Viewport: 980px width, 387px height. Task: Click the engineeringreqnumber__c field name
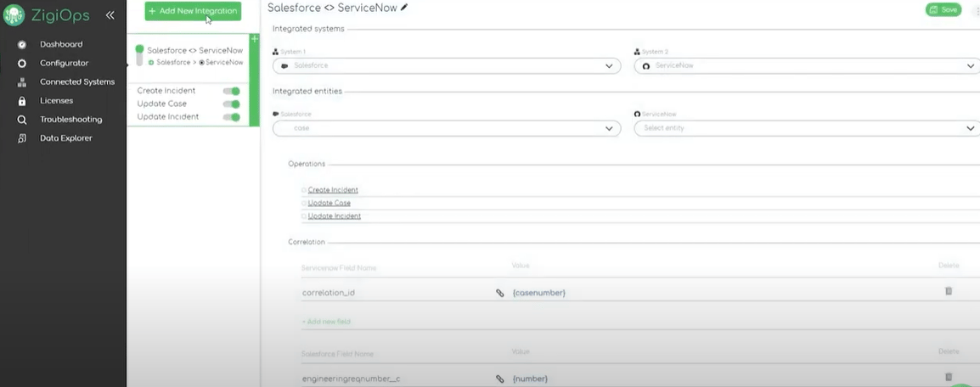coord(351,379)
